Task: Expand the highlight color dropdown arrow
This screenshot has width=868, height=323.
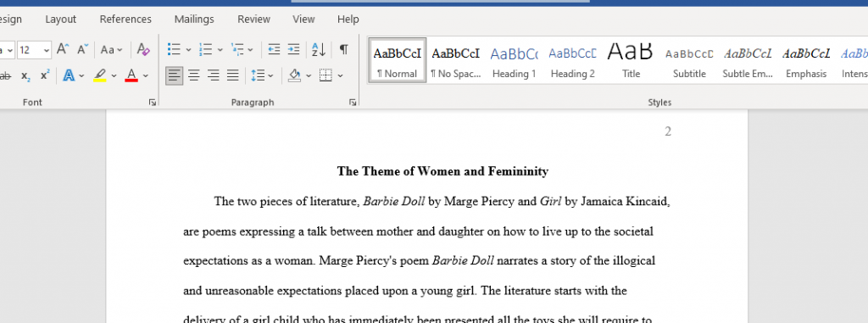Action: tap(114, 76)
